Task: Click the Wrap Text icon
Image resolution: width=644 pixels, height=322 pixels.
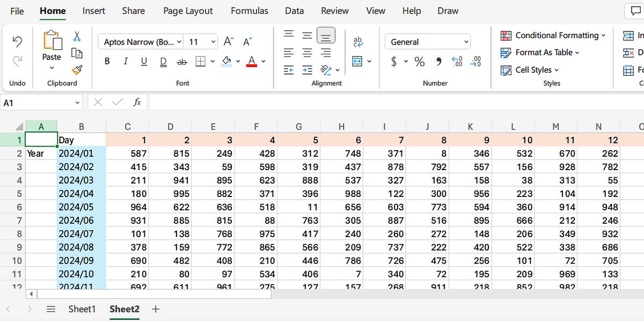Action: click(x=358, y=42)
